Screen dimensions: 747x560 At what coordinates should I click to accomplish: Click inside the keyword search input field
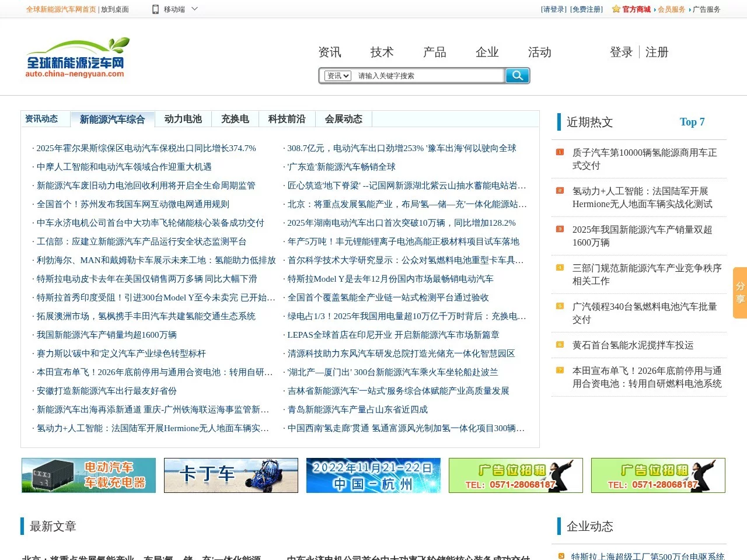(x=420, y=75)
